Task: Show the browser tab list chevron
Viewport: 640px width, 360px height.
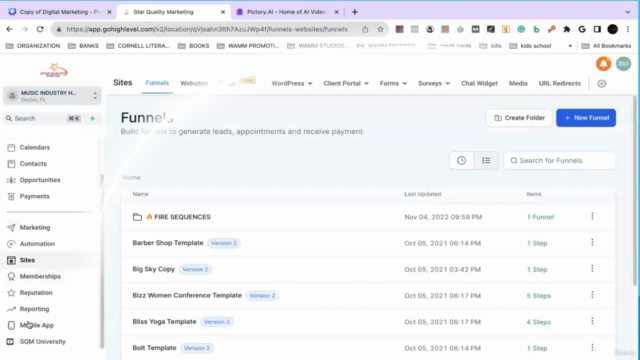Action: 627,12
